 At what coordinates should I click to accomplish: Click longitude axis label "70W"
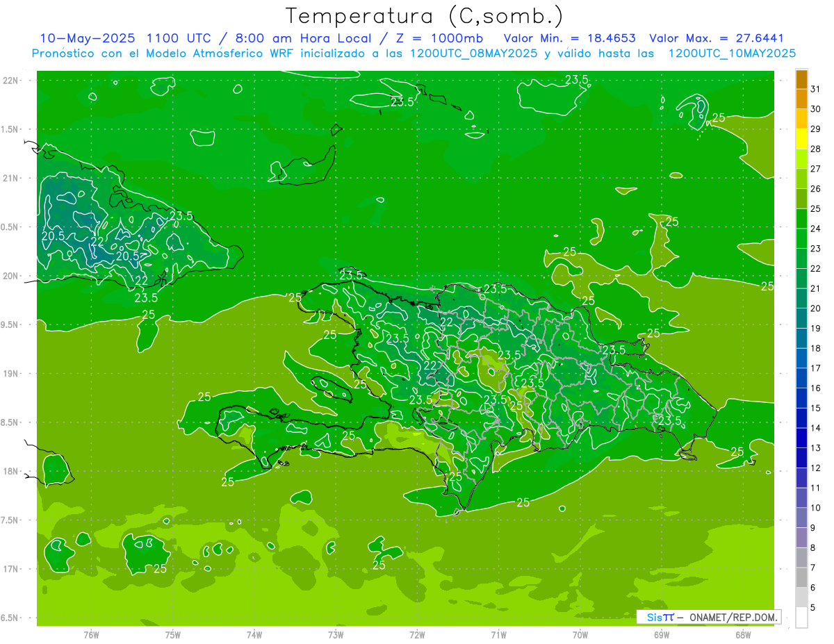(580, 634)
